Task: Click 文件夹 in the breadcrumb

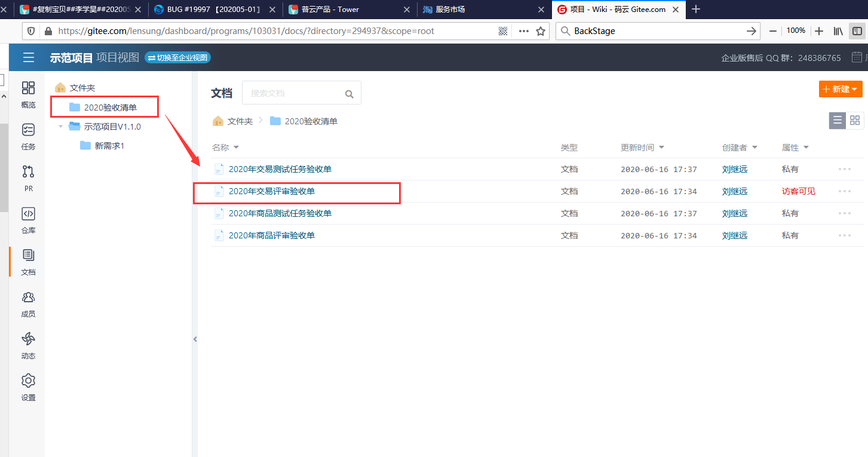Action: (x=240, y=121)
